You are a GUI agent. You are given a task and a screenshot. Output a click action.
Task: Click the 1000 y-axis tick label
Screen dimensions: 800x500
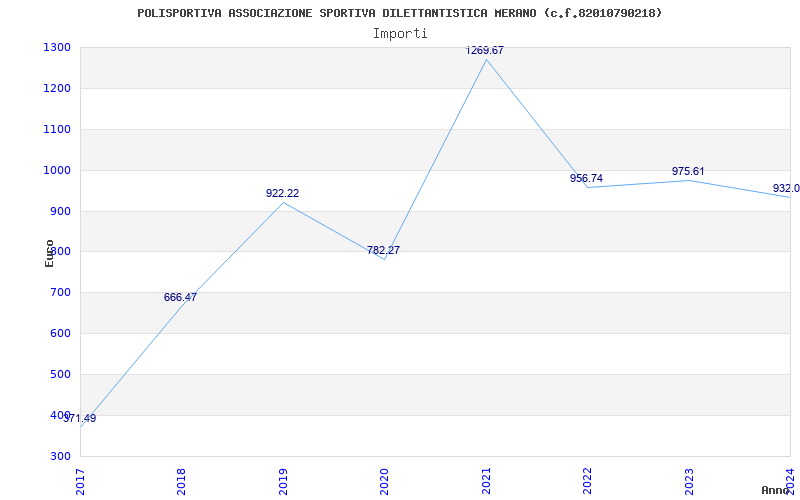[57, 170]
